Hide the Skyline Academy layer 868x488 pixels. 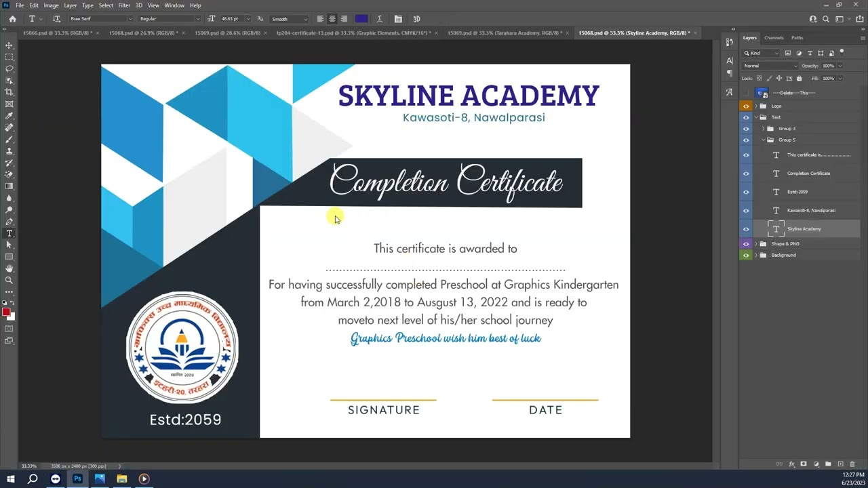[746, 229]
